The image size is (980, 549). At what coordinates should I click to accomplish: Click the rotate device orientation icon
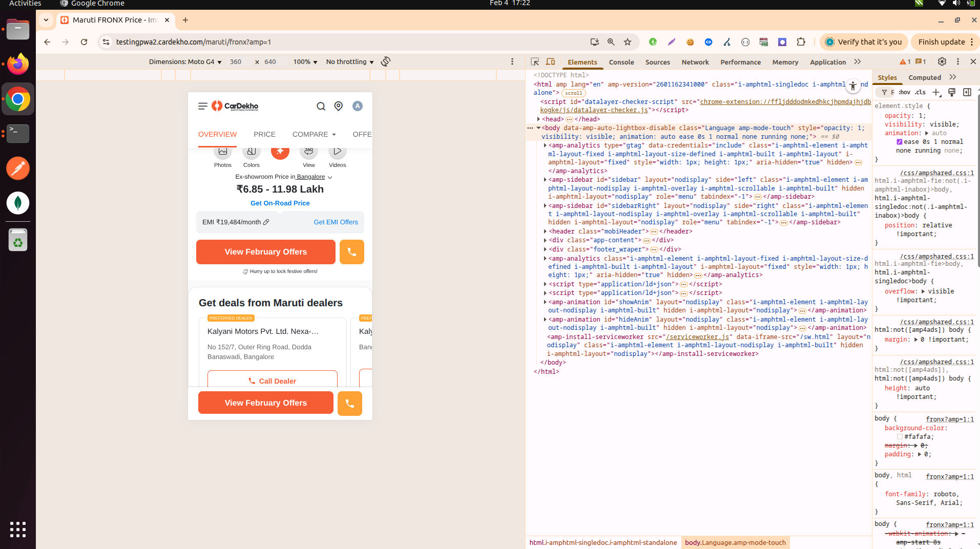(x=386, y=61)
